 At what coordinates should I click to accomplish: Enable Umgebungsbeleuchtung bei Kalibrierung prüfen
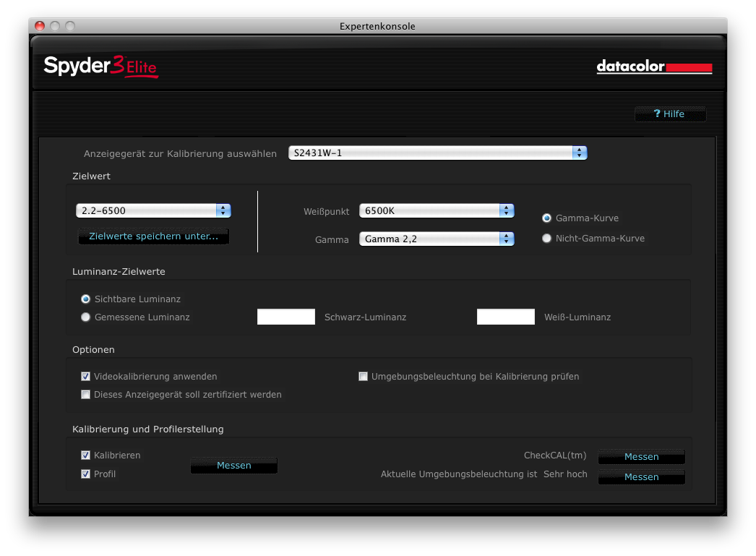click(364, 377)
